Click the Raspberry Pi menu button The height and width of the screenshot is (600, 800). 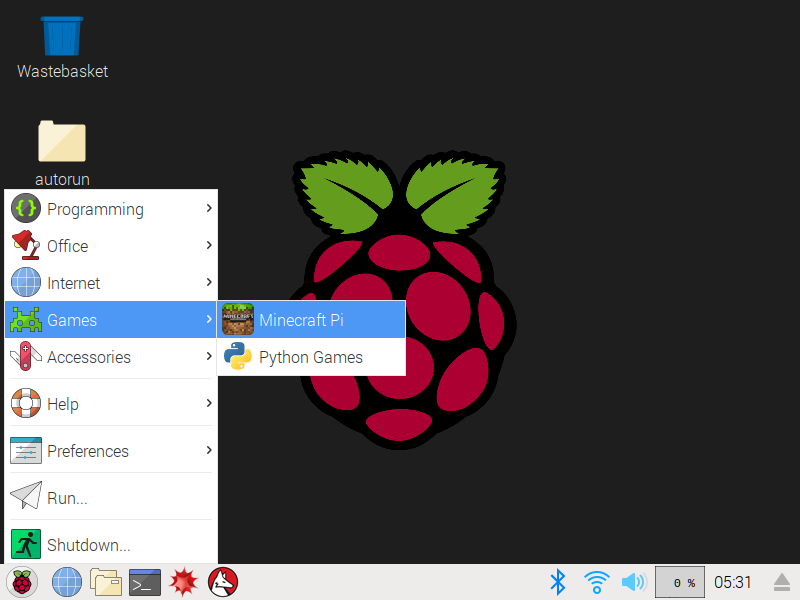click(22, 582)
